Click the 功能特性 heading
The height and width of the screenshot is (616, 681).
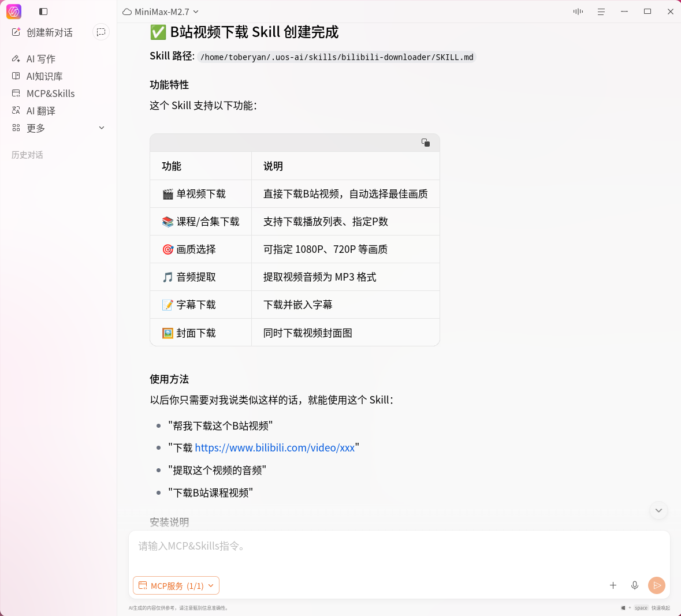pos(169,85)
